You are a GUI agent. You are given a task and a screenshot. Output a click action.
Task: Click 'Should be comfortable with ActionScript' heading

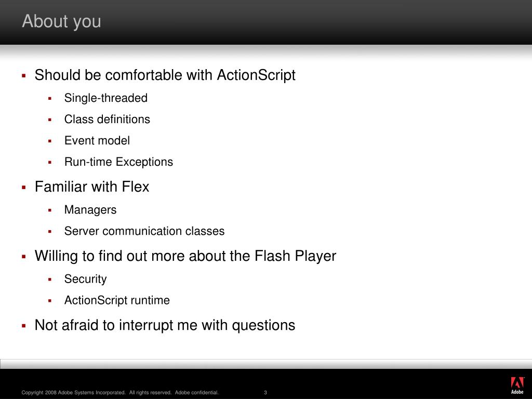(x=165, y=75)
